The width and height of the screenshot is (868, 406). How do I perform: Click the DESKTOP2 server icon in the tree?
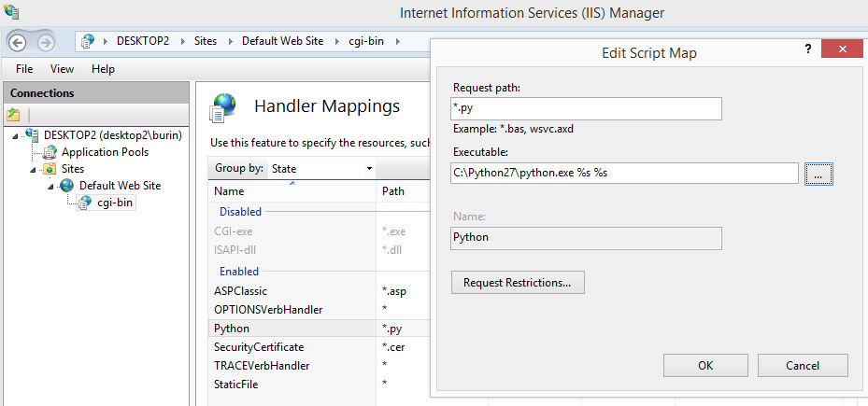click(x=33, y=135)
